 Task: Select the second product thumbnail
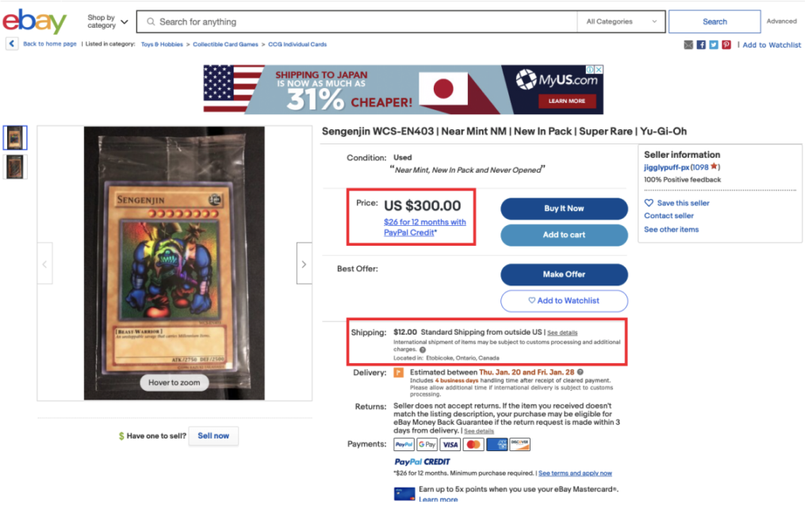pyautogui.click(x=15, y=167)
